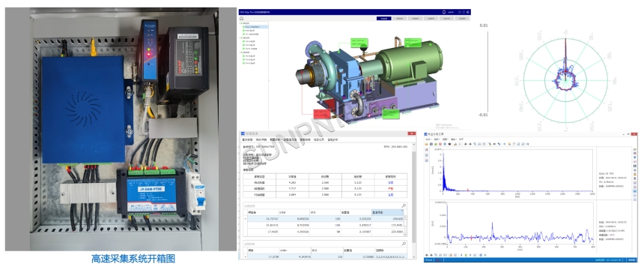Screen dimensions: 644x270
Task: Click top icon in analysis tool left sidebar
Action: pyautogui.click(x=427, y=149)
